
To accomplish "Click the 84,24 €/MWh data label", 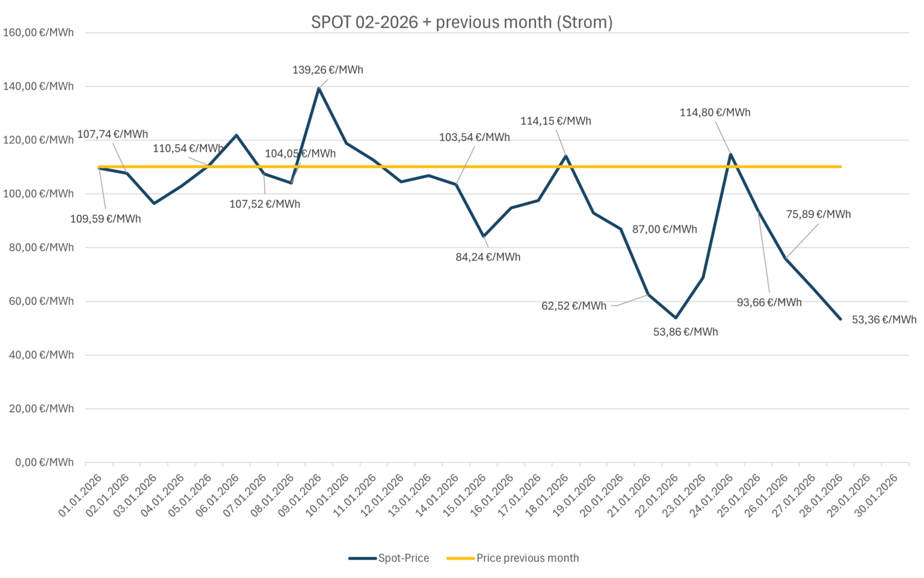I will 488,257.
